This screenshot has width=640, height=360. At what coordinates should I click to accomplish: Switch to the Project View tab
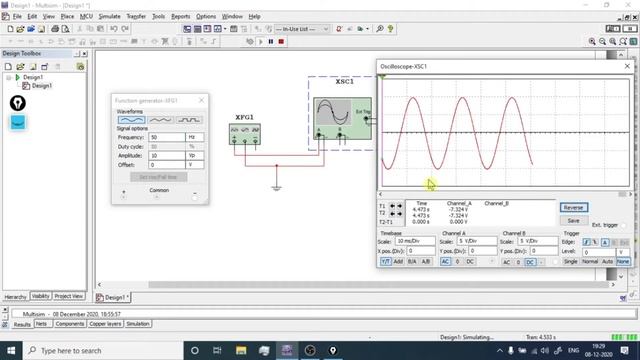(x=69, y=296)
